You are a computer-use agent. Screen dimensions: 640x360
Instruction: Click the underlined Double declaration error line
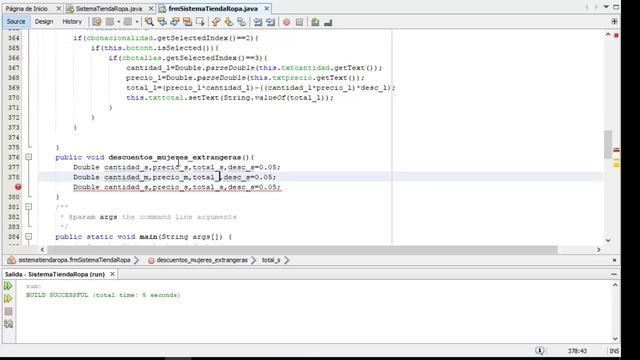pyautogui.click(x=177, y=187)
